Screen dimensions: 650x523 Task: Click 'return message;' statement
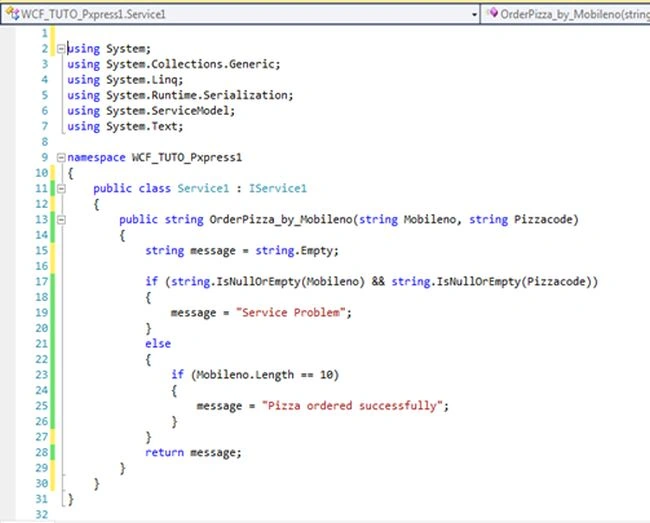pyautogui.click(x=193, y=453)
